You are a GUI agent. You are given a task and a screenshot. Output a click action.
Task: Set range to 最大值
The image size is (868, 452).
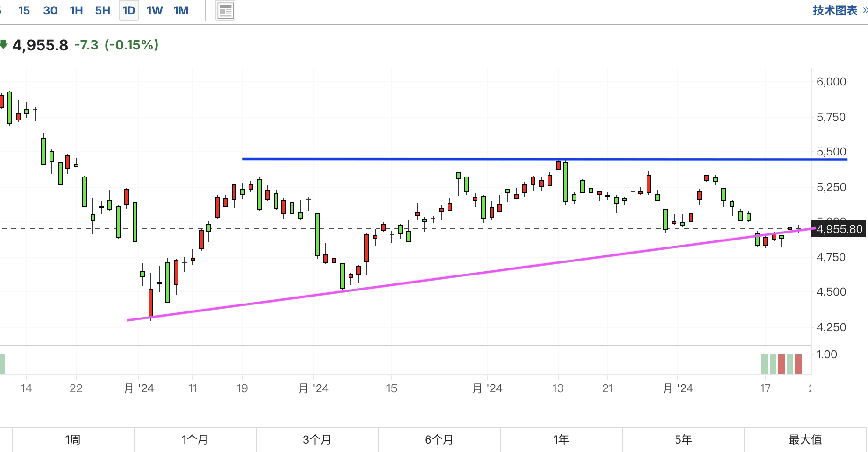[x=805, y=439]
